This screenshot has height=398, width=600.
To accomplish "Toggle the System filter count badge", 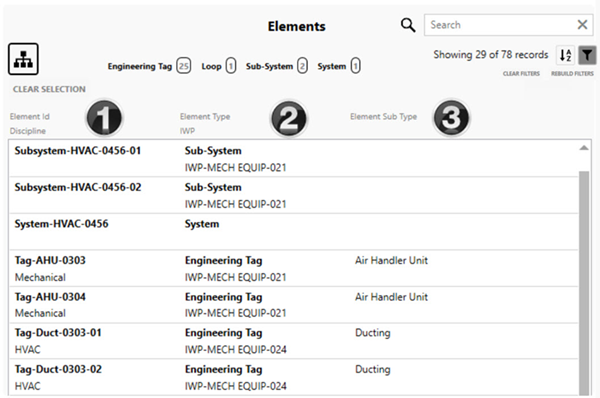I will pos(355,66).
